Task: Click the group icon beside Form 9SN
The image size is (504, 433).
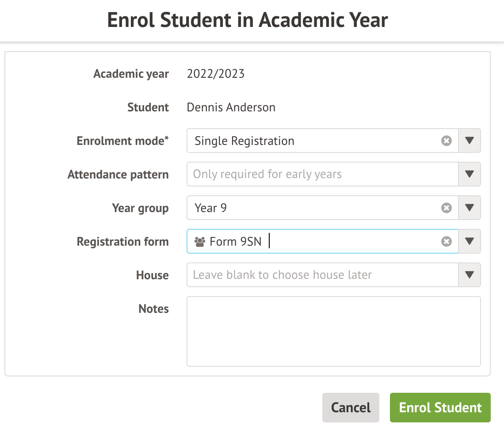Action: [199, 242]
